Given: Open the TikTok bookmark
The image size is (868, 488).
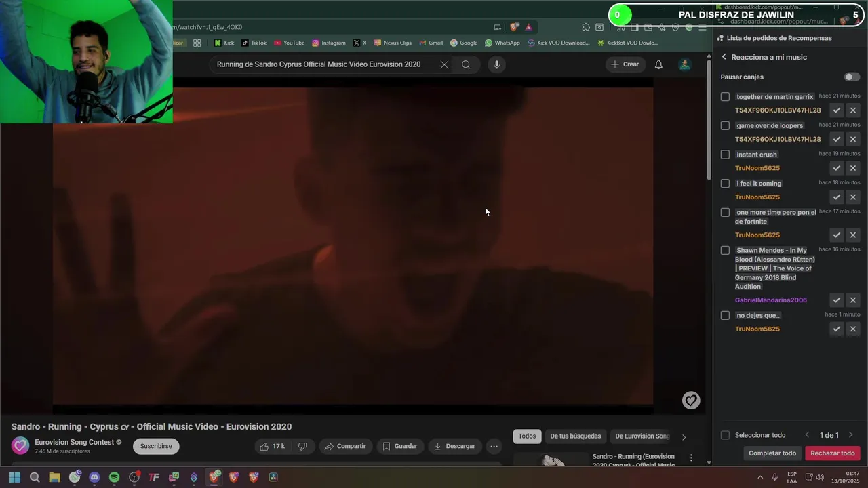Looking at the screenshot, I should pos(254,43).
